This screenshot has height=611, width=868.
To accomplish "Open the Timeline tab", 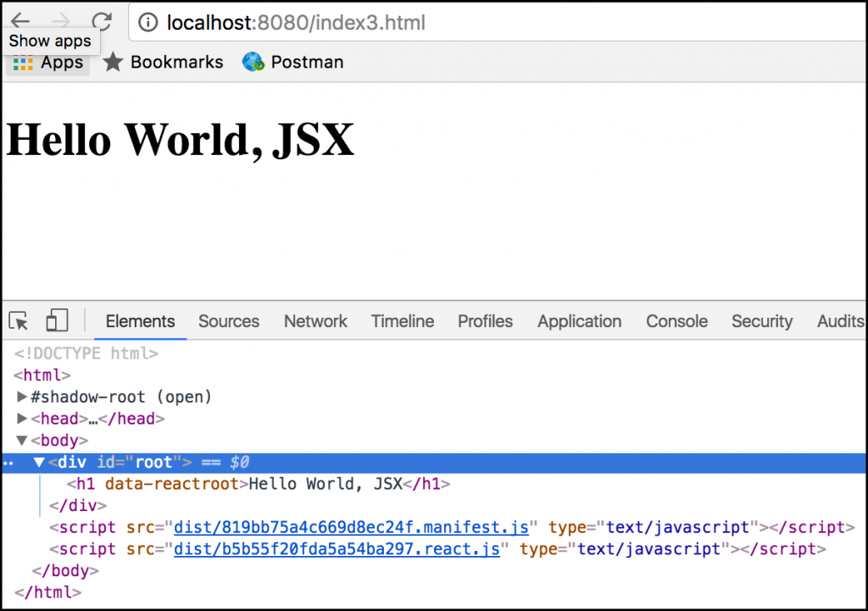I will [x=403, y=321].
